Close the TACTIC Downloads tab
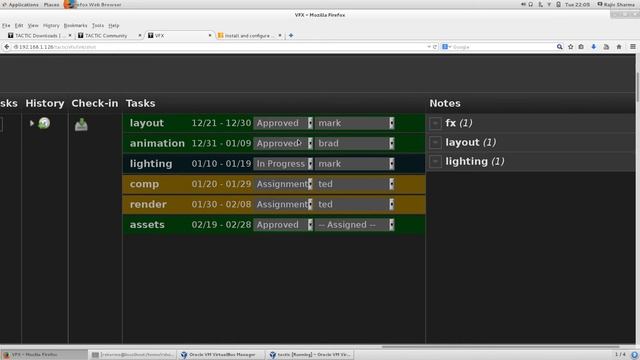The image size is (640, 360). 70,36
